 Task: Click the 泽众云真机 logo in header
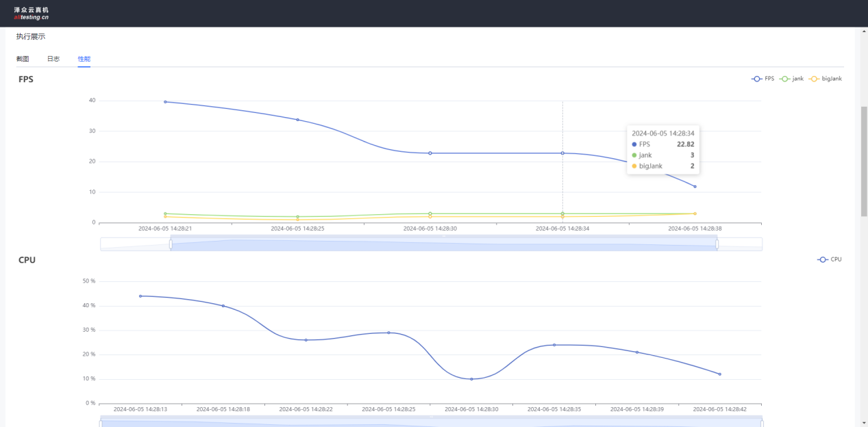[32, 13]
